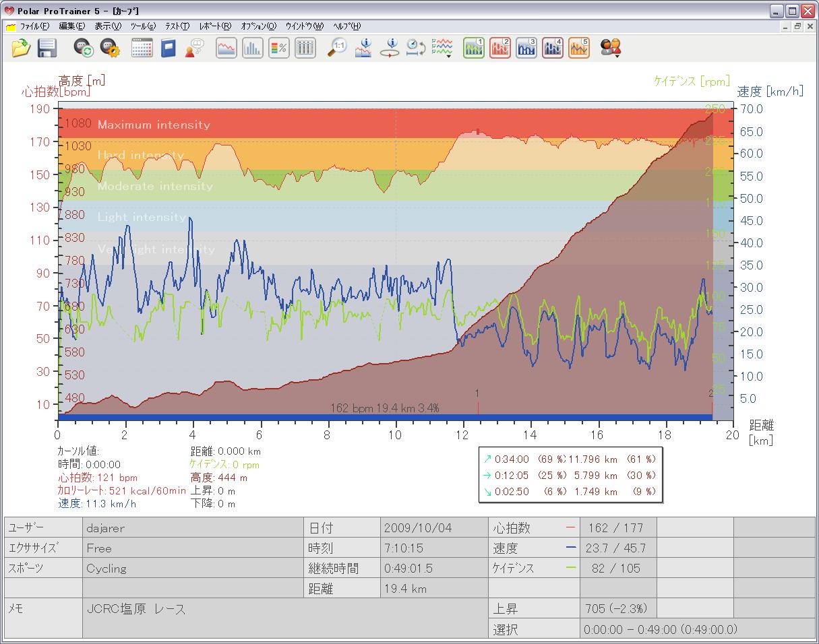The width and height of the screenshot is (819, 644).
Task: Open the blue diary book icon
Action: point(167,48)
